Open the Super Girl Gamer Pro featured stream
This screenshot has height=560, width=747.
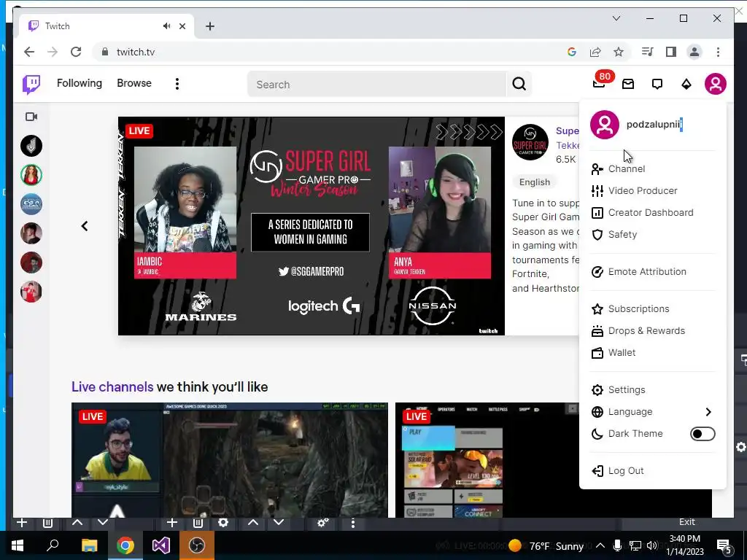click(311, 226)
